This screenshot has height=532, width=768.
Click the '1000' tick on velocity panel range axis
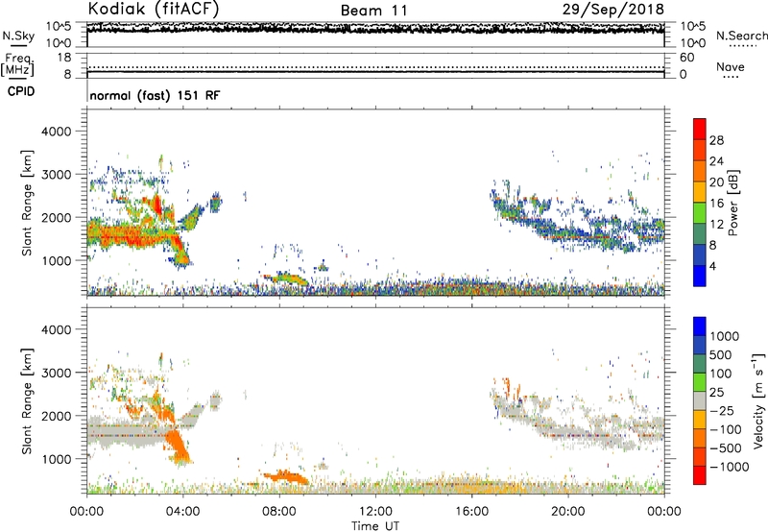pyautogui.click(x=57, y=459)
